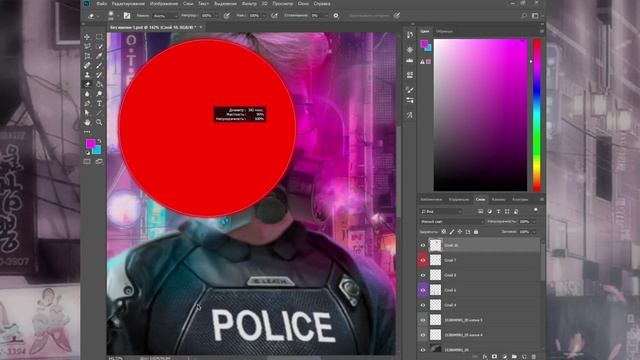Swap foreground and background colors arrow
This screenshot has width=640, height=360.
[100, 141]
